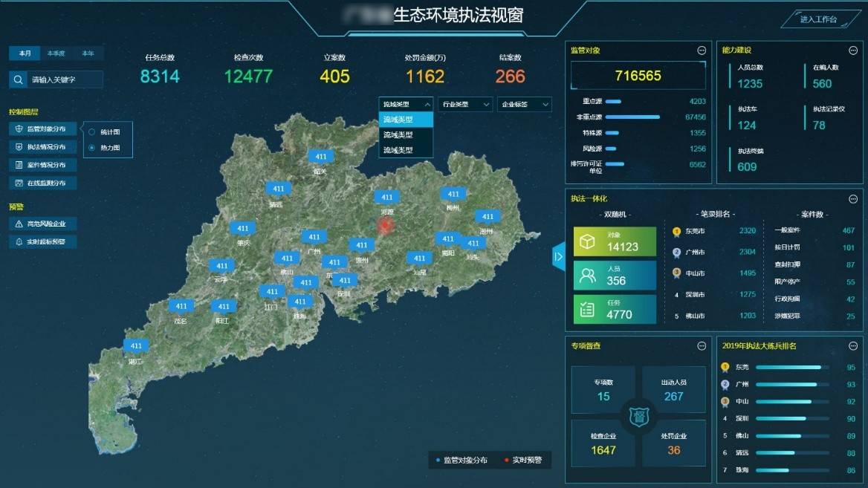Open the 专项督查 panel more-options icon

point(702,346)
